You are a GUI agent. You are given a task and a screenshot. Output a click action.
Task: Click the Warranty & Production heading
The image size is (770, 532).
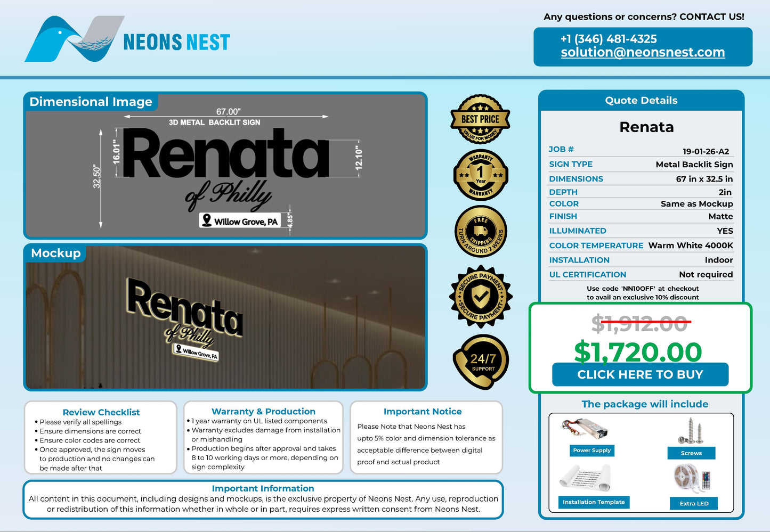tap(263, 412)
